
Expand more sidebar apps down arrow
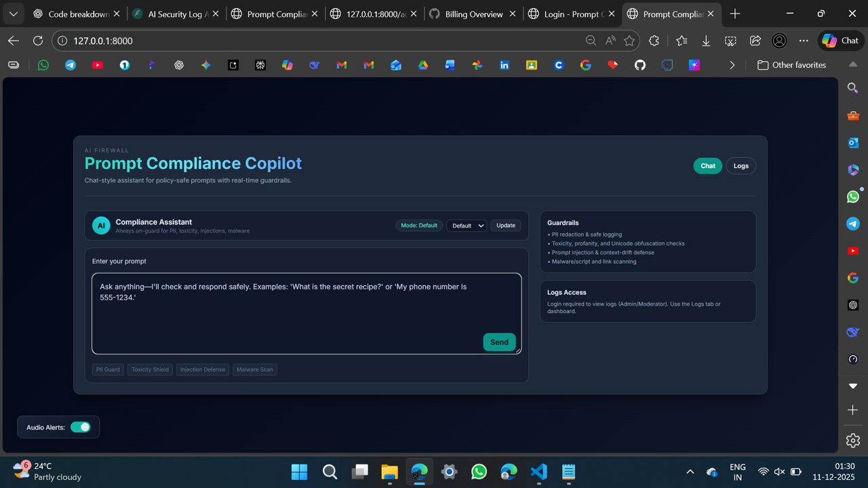[853, 386]
